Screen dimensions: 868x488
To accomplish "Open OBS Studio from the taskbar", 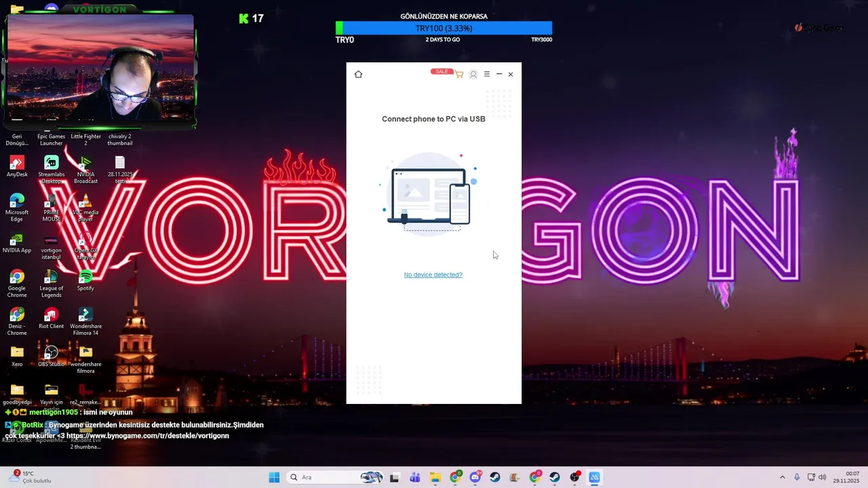I will click(575, 477).
